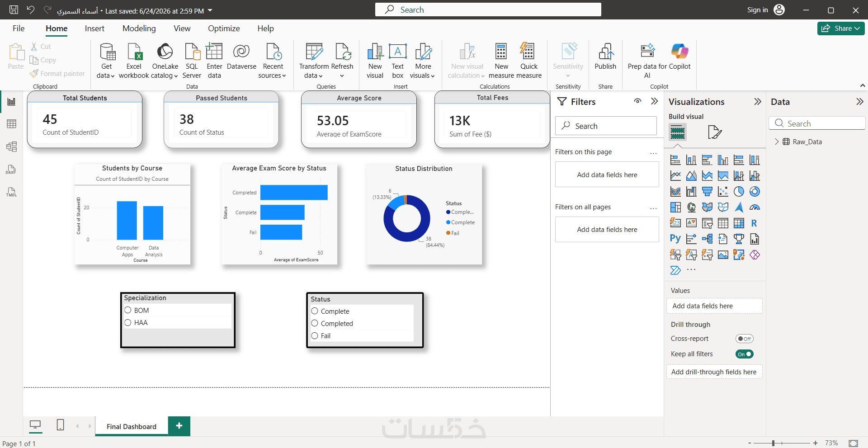Select the donut chart visual type
This screenshot has width=868, height=448.
[755, 192]
